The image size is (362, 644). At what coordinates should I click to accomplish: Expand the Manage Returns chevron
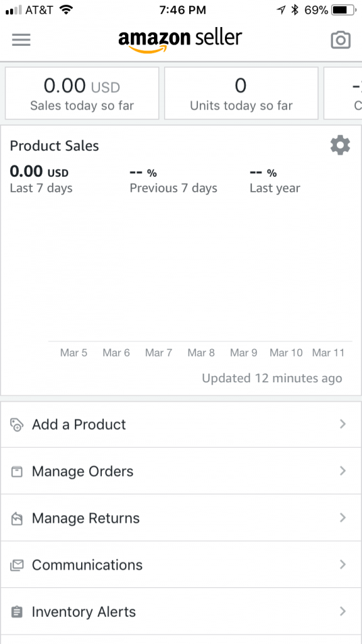(343, 518)
